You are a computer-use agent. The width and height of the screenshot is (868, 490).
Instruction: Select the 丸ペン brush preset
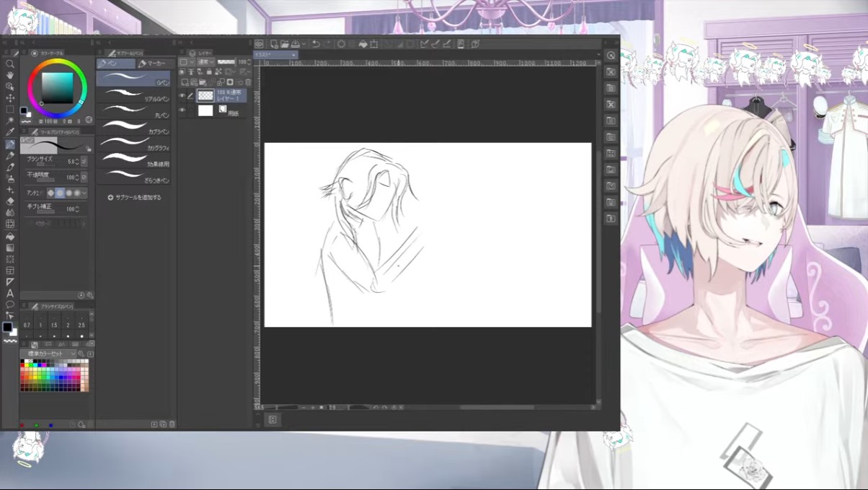(x=134, y=110)
